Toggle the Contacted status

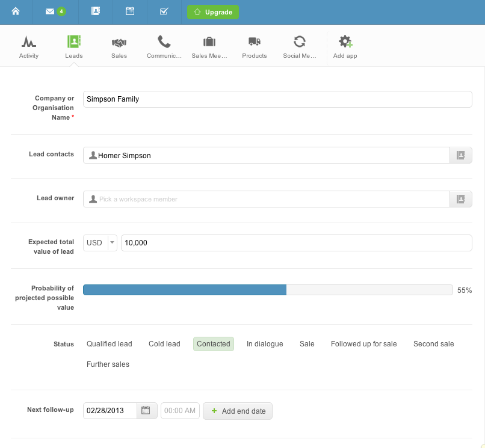coord(214,344)
